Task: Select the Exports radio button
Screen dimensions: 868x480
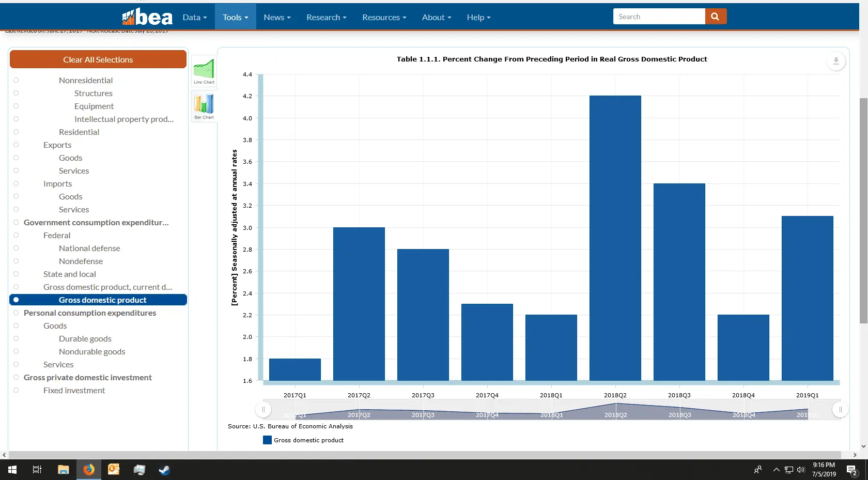Action: 16,145
